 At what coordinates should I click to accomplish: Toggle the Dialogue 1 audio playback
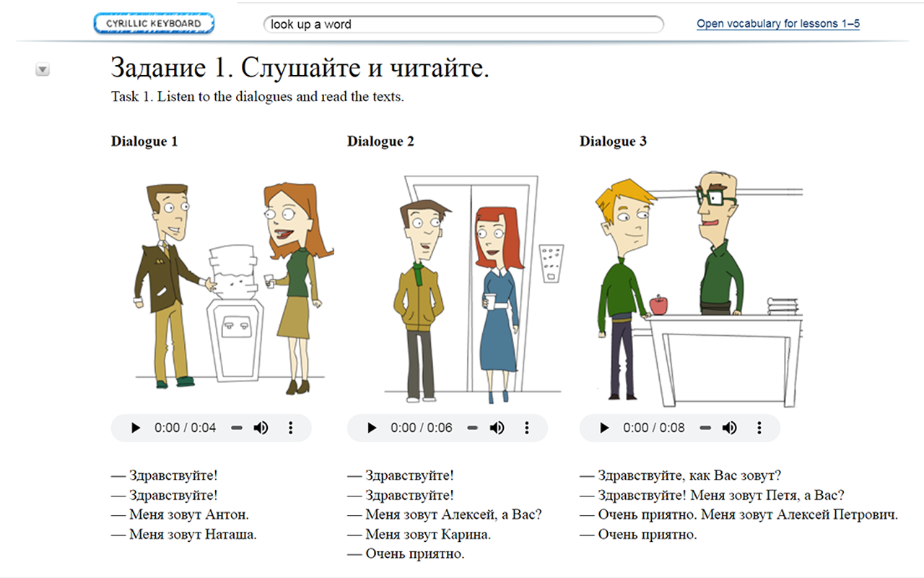pos(136,428)
